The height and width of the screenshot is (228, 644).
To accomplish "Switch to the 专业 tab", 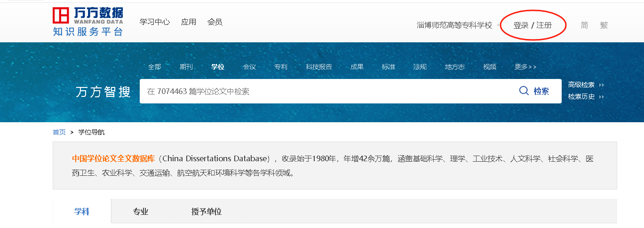I will tap(141, 212).
